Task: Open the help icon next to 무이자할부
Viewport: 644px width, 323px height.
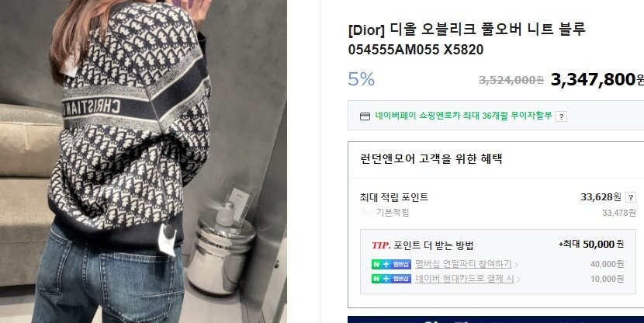Action: (561, 116)
